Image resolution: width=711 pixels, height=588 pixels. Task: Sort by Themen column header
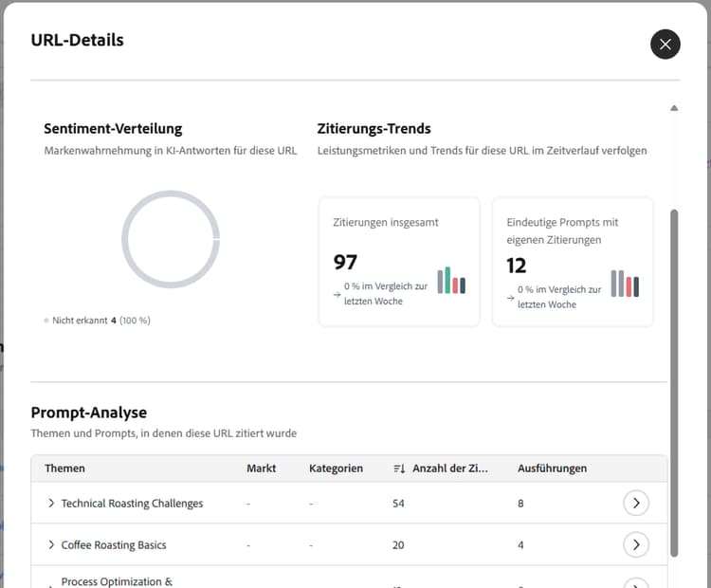[x=64, y=469]
